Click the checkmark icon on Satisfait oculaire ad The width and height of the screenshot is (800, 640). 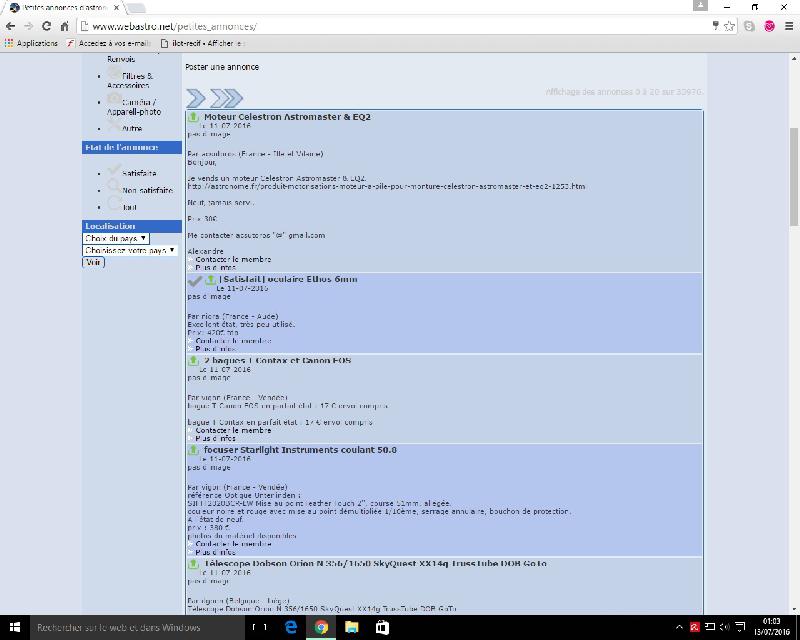(x=194, y=281)
